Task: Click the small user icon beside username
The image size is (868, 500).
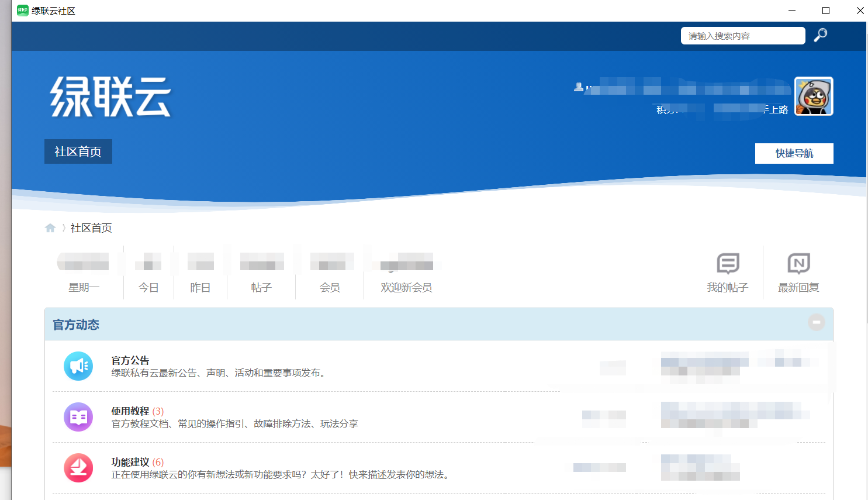Action: [579, 87]
